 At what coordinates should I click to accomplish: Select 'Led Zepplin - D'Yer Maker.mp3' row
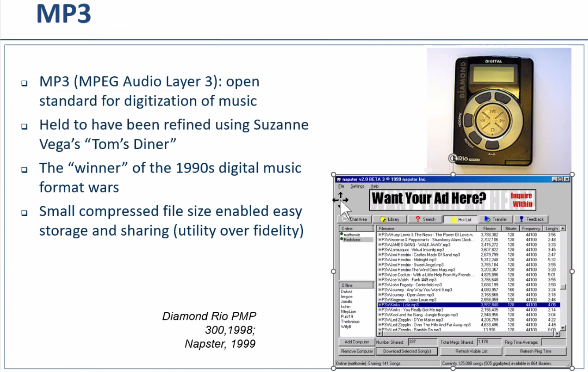[469, 319]
